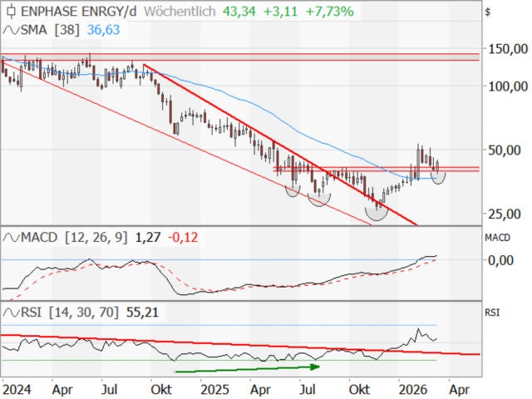The width and height of the screenshot is (532, 399).
Task: Click the 2025 time axis label
Action: 215,390
